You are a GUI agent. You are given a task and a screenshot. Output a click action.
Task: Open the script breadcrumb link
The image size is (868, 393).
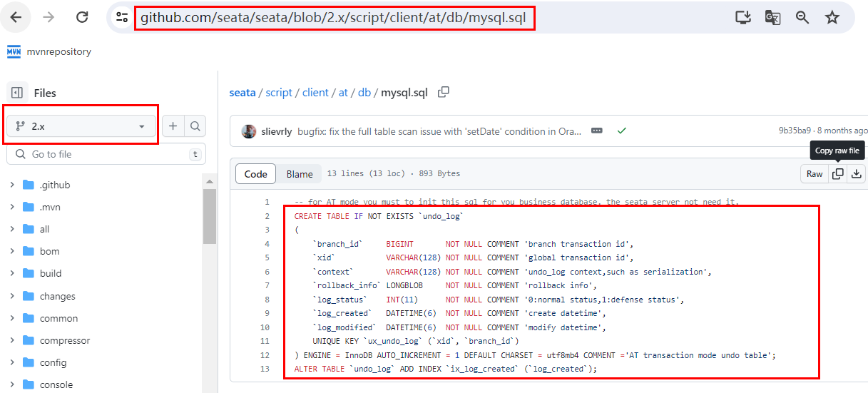coord(279,93)
